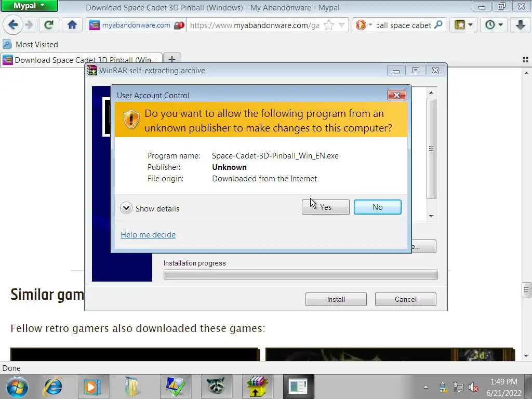Click Yes in User Account Control

click(x=325, y=207)
